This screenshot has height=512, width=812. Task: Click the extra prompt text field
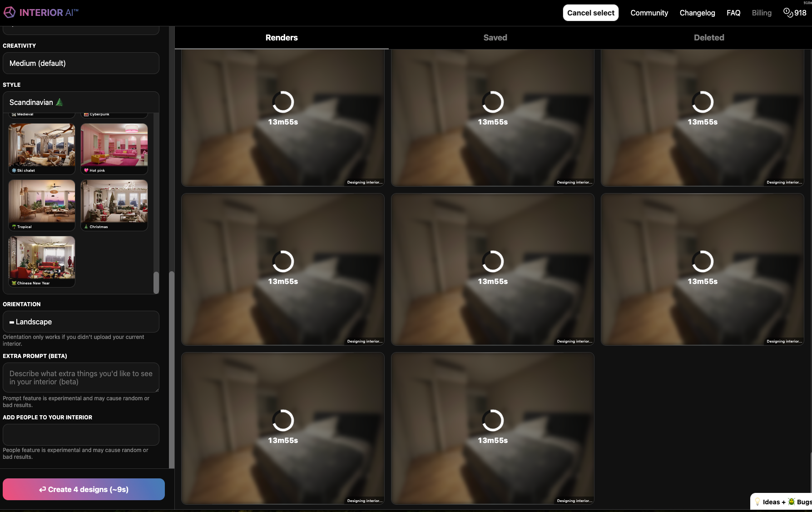[81, 378]
